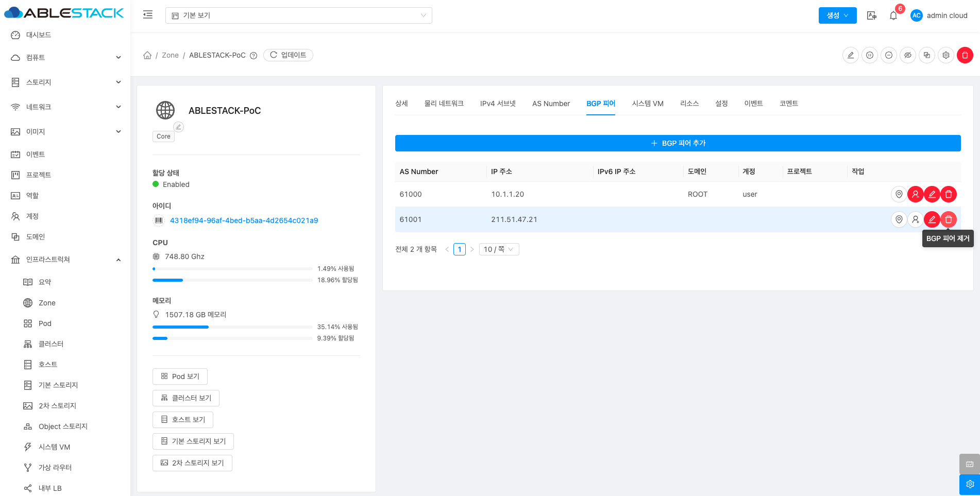The image size is (980, 496).
Task: Switch to the AS Number tab
Action: 551,104
